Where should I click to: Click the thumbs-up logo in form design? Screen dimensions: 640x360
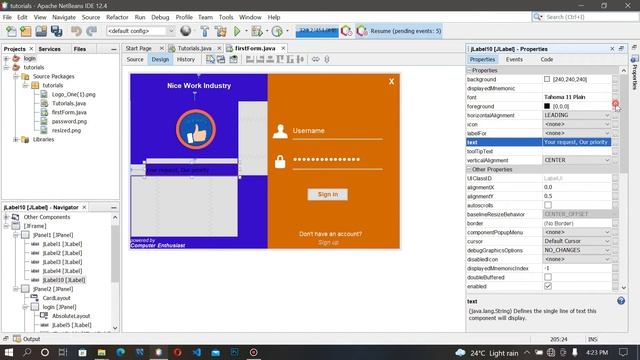(196, 129)
